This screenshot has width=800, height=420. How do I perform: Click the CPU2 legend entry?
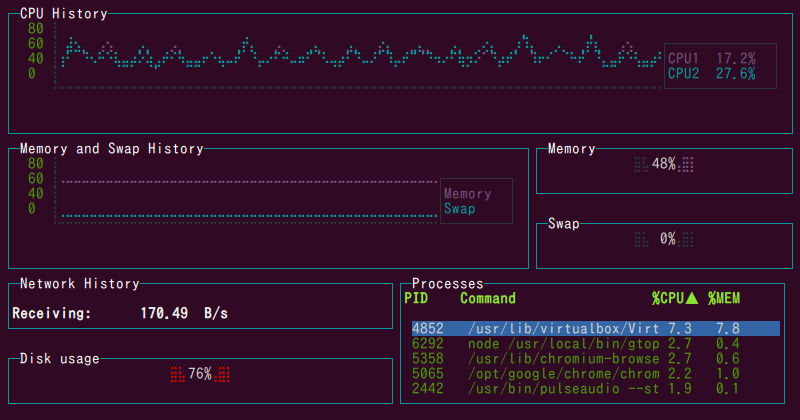pos(711,74)
